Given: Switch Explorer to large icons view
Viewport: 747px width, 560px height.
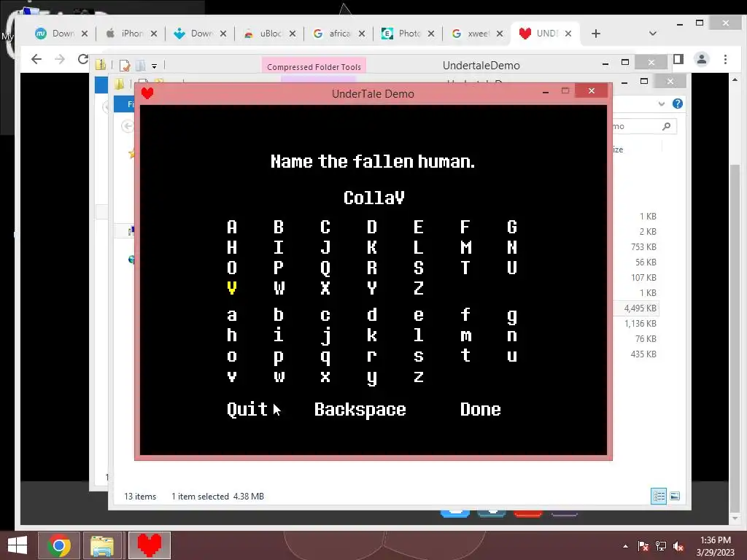Looking at the screenshot, I should (x=675, y=496).
